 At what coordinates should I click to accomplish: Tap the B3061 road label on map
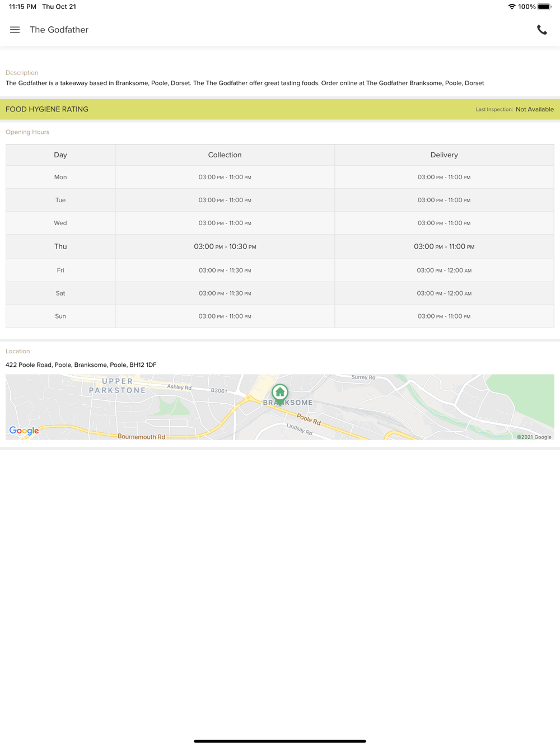pyautogui.click(x=219, y=390)
